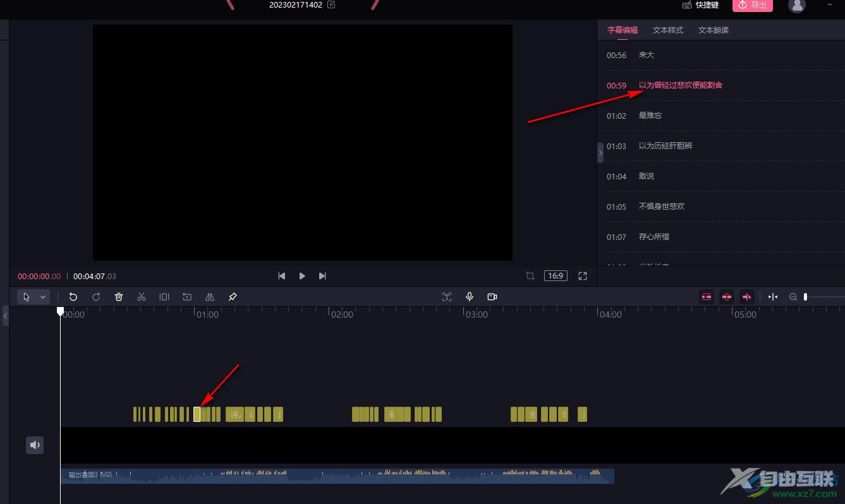Open the user account avatar
Viewport: 845px width, 504px height.
pos(797,5)
